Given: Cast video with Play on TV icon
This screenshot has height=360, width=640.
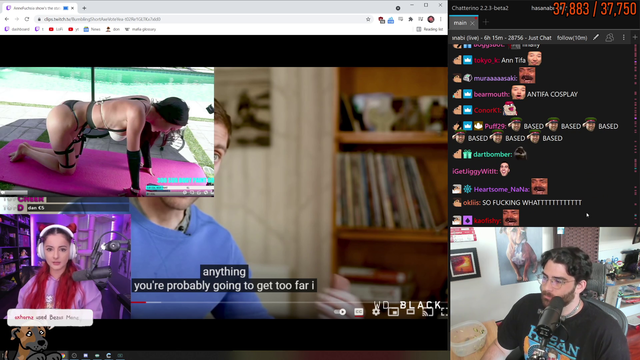Looking at the screenshot, I should click(427, 312).
